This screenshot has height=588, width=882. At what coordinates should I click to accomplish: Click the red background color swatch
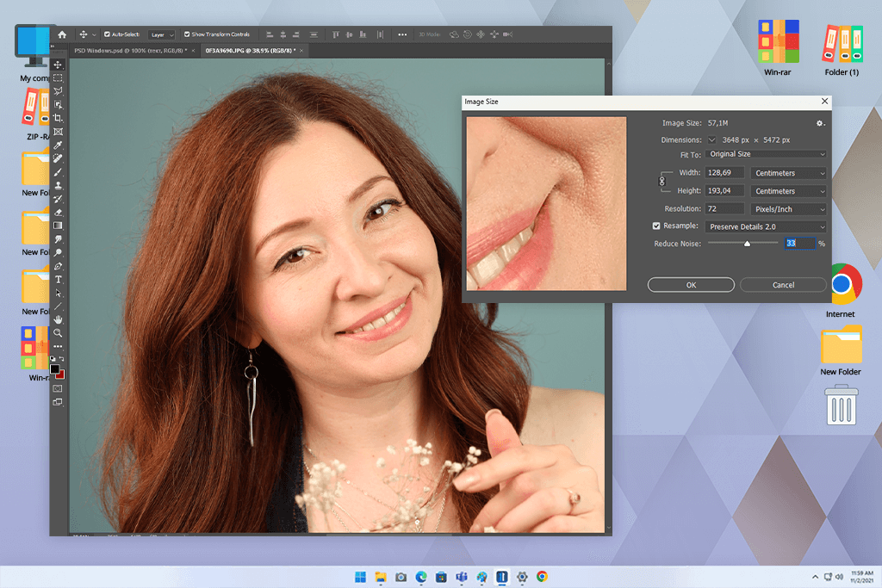click(x=61, y=375)
